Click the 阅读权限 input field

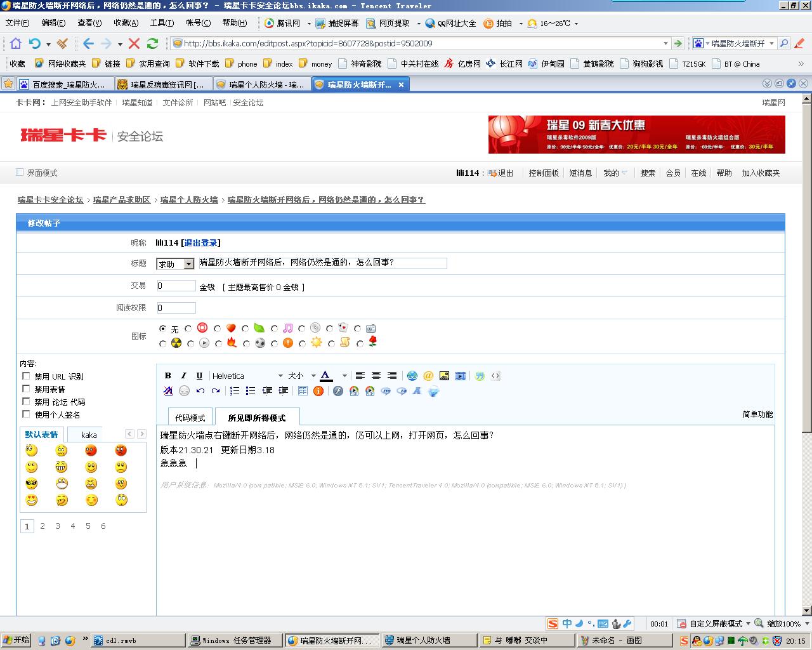pos(176,308)
